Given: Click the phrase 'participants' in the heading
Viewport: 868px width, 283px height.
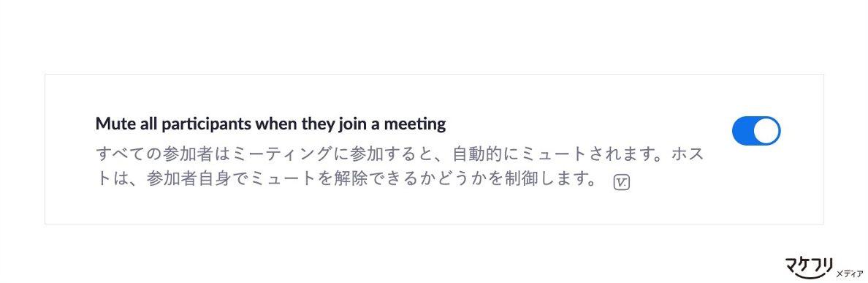Looking at the screenshot, I should point(206,124).
